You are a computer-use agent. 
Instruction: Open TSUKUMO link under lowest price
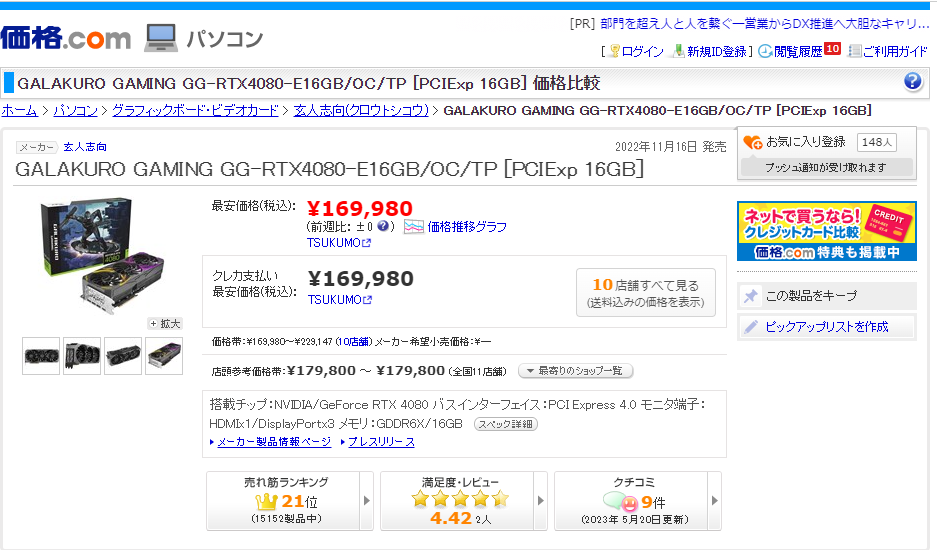coord(339,243)
